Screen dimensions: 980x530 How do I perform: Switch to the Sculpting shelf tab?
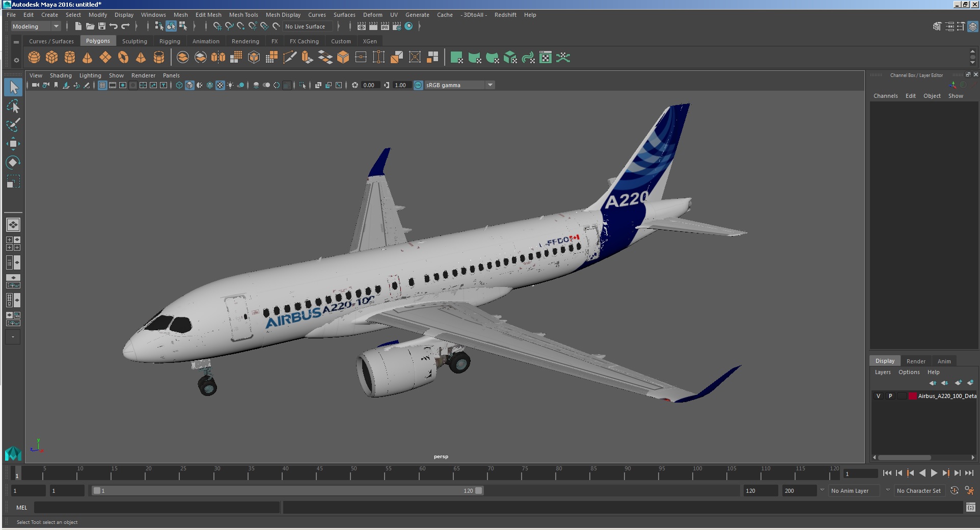coord(134,41)
